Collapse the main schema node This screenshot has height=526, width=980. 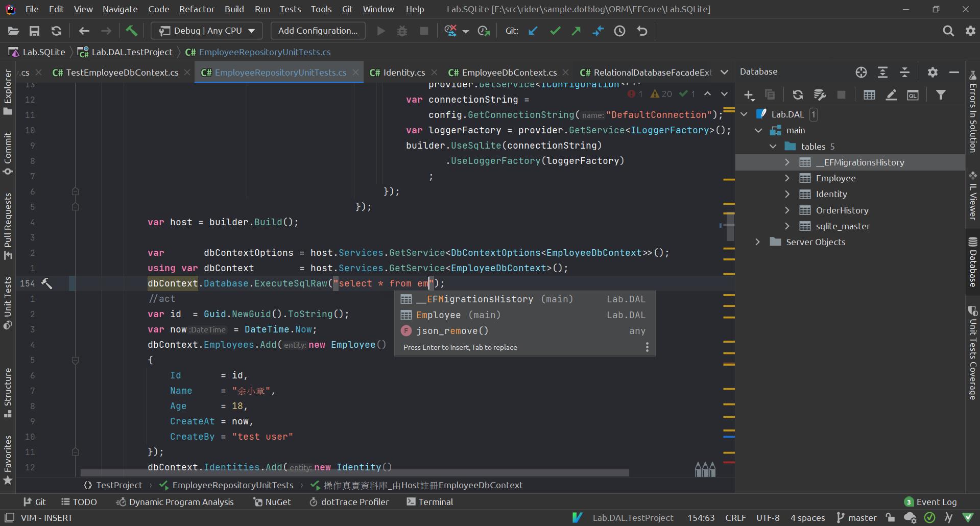(759, 130)
